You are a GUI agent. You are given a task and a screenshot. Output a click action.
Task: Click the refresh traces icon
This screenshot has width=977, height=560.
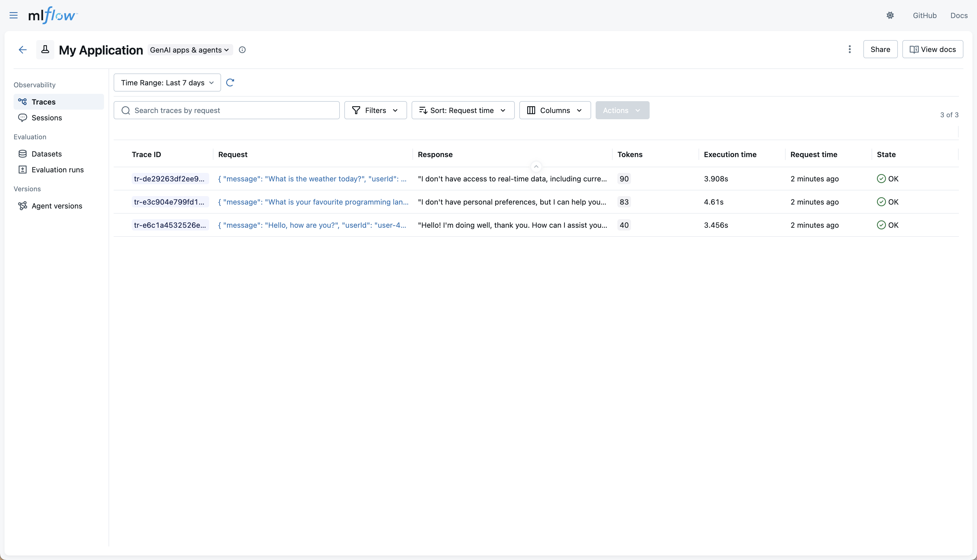tap(230, 83)
